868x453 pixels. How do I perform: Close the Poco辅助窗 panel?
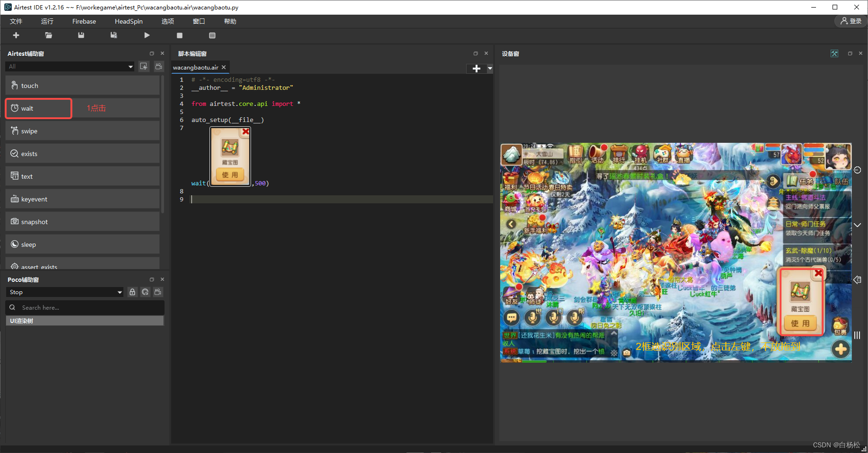tap(162, 279)
